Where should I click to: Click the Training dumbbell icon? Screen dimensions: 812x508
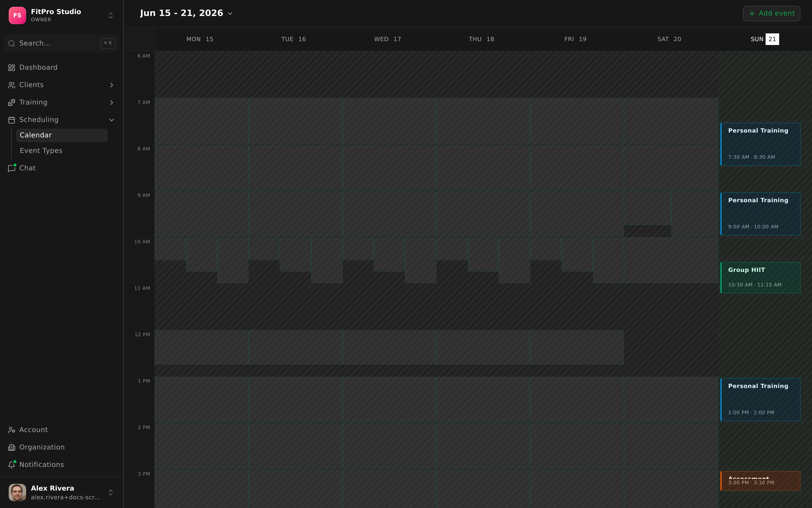tap(12, 102)
